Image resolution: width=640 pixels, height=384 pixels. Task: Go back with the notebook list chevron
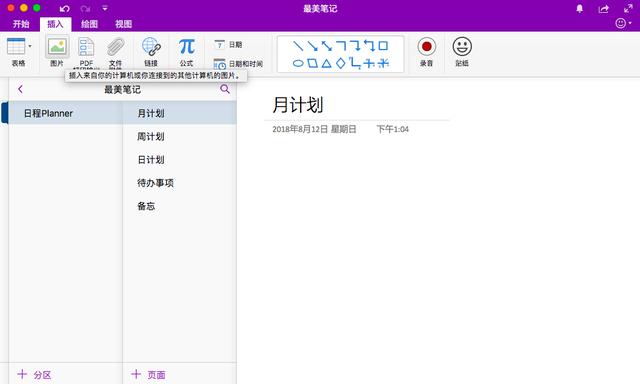pyautogui.click(x=20, y=89)
